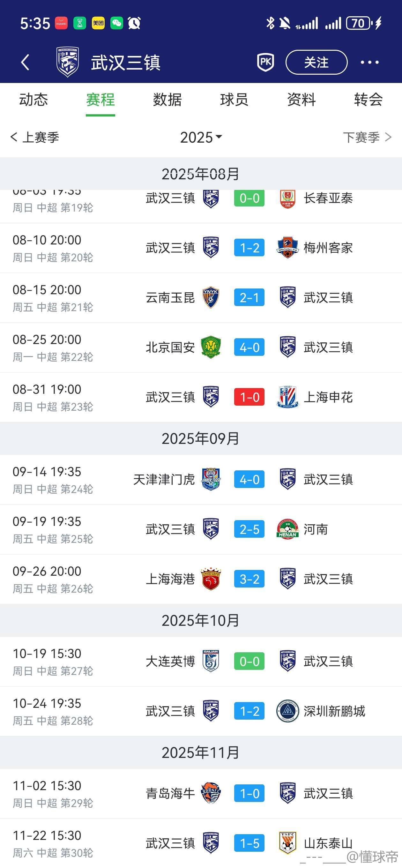
Task: Go to previous season via 上赛季
Action: (x=35, y=138)
